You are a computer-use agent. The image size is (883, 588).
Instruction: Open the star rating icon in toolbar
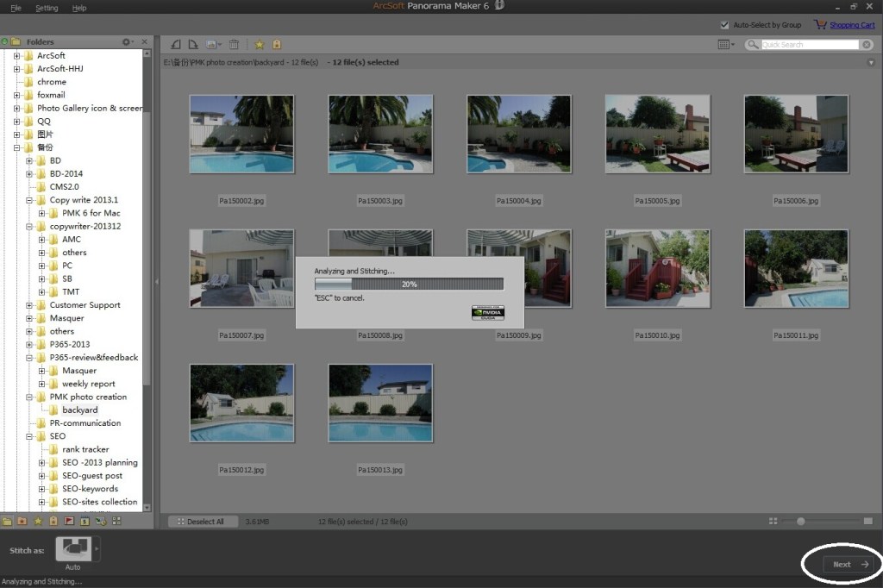tap(259, 44)
